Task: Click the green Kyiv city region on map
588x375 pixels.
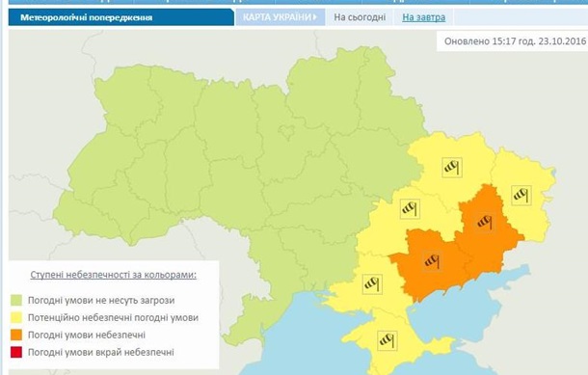Action: 287,132
